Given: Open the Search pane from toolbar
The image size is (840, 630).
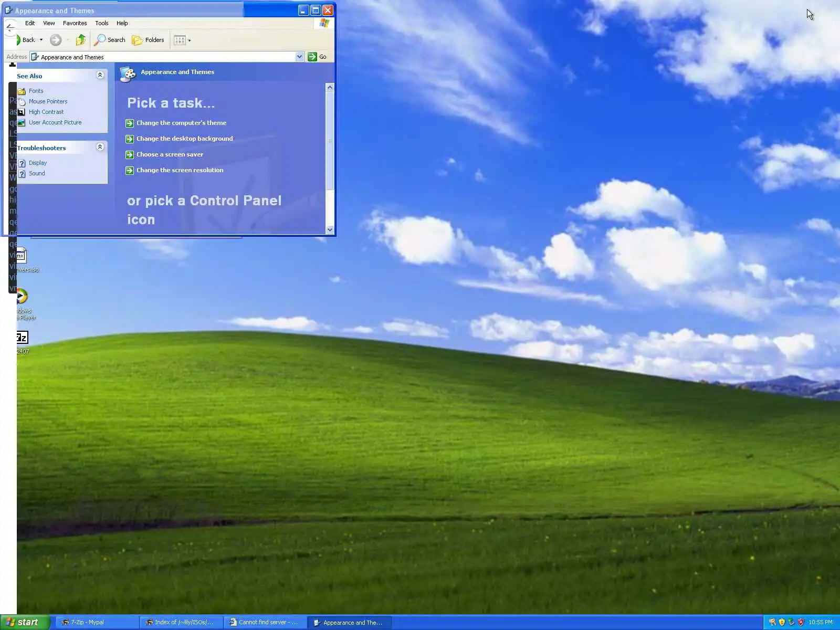Looking at the screenshot, I should point(110,40).
